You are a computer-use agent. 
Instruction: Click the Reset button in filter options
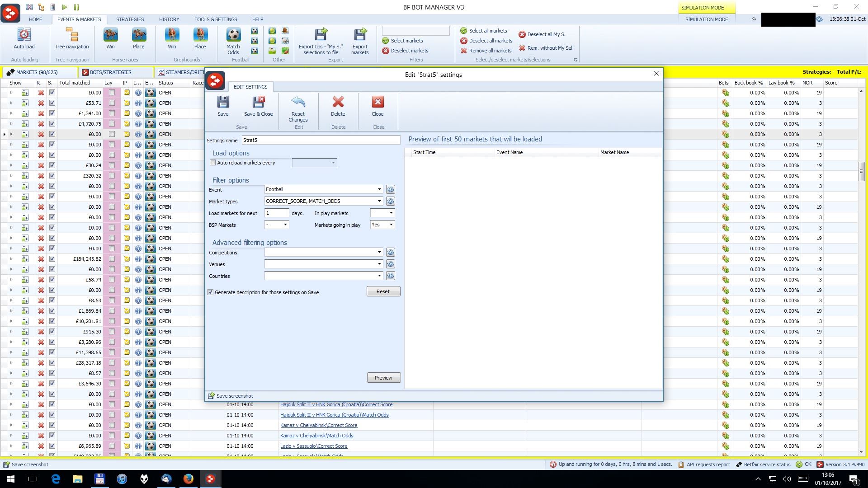tap(383, 291)
